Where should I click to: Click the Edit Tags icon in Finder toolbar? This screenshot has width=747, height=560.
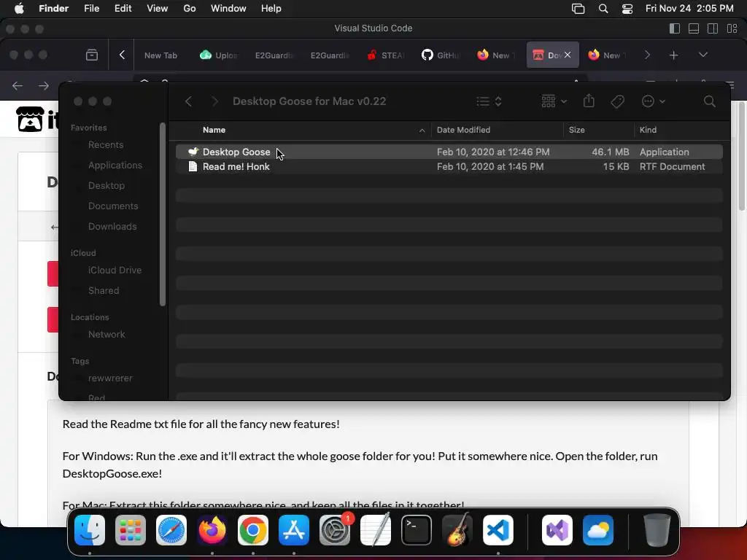tap(617, 101)
